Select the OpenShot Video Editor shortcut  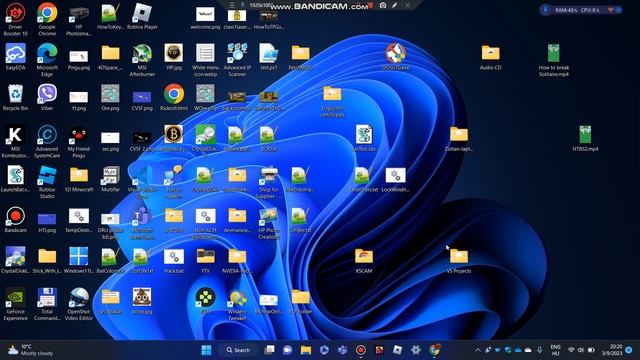pos(79,304)
